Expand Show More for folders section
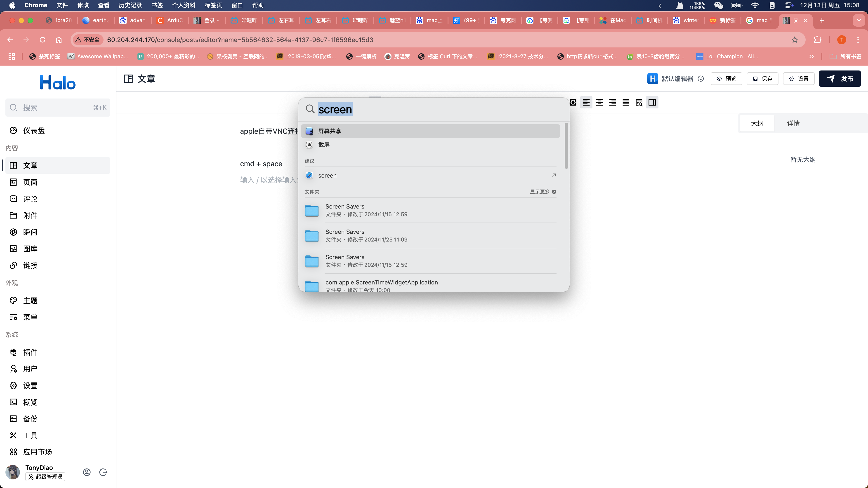868x488 pixels. pyautogui.click(x=542, y=192)
